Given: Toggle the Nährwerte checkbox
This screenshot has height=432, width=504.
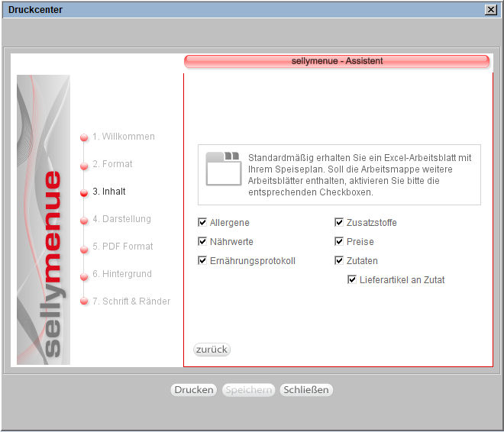Looking at the screenshot, I should point(202,242).
